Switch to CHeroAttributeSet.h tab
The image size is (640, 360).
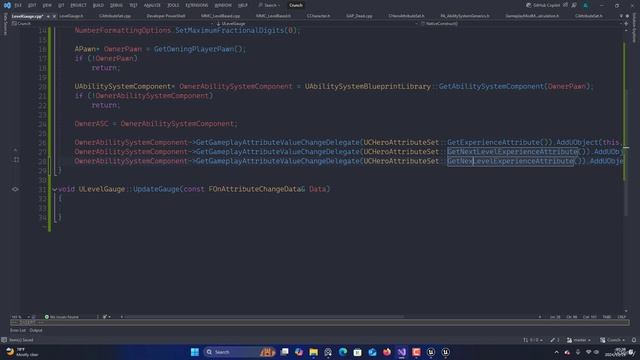pos(406,16)
